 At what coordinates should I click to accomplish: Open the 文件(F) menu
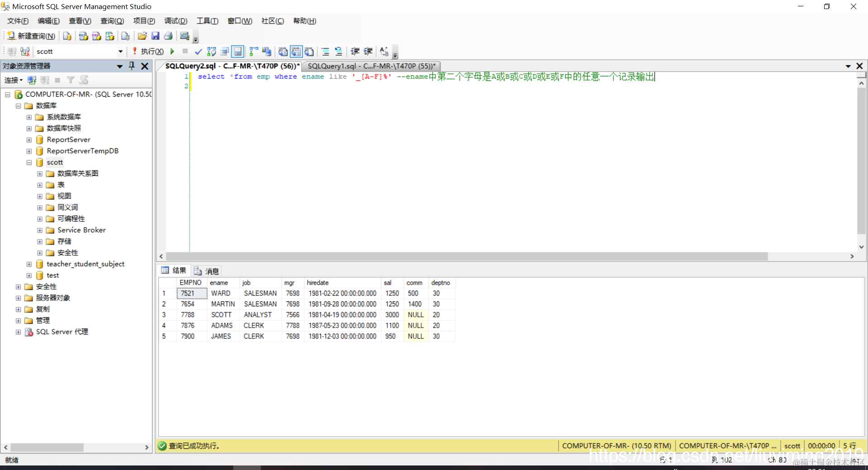18,21
